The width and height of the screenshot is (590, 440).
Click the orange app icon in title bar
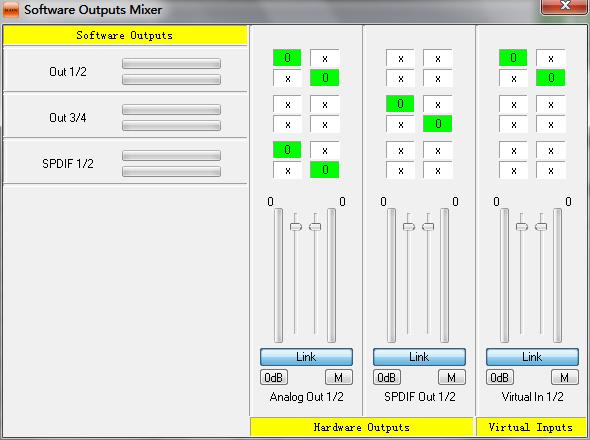pos(11,10)
